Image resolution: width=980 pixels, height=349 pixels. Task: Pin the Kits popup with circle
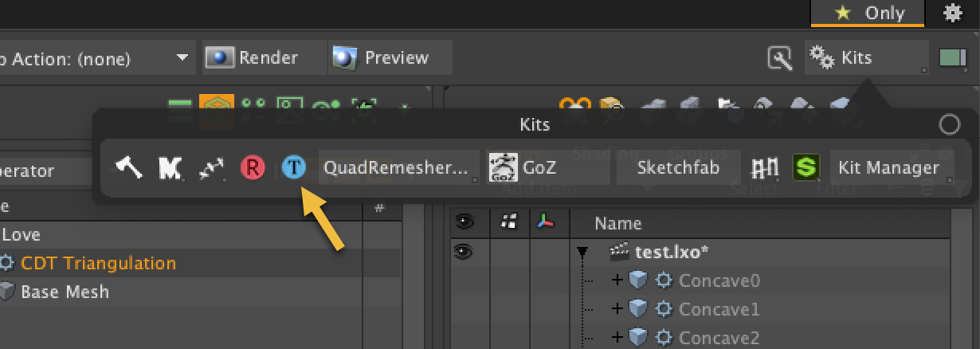[950, 124]
